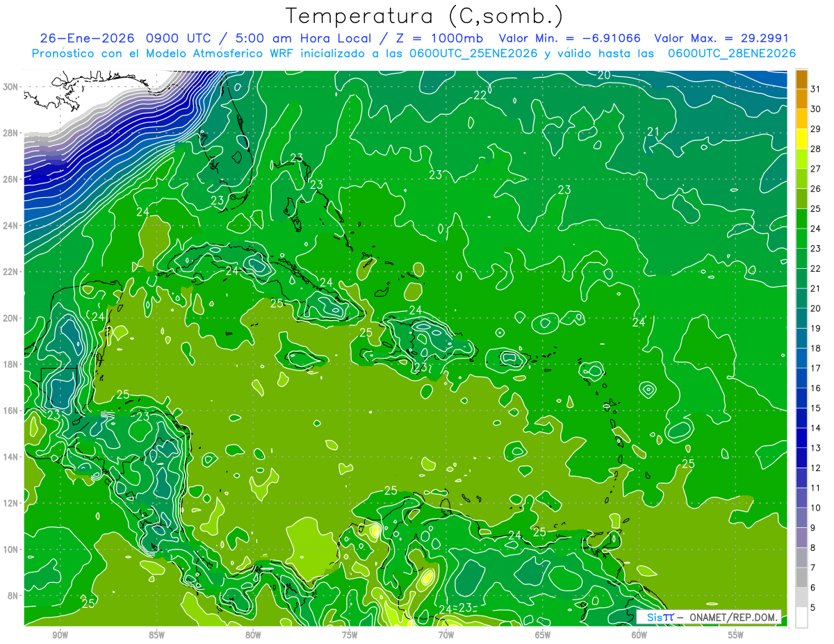834x644 pixels.
Task: Click the '30N' latitude axis label
Action: [x=11, y=87]
